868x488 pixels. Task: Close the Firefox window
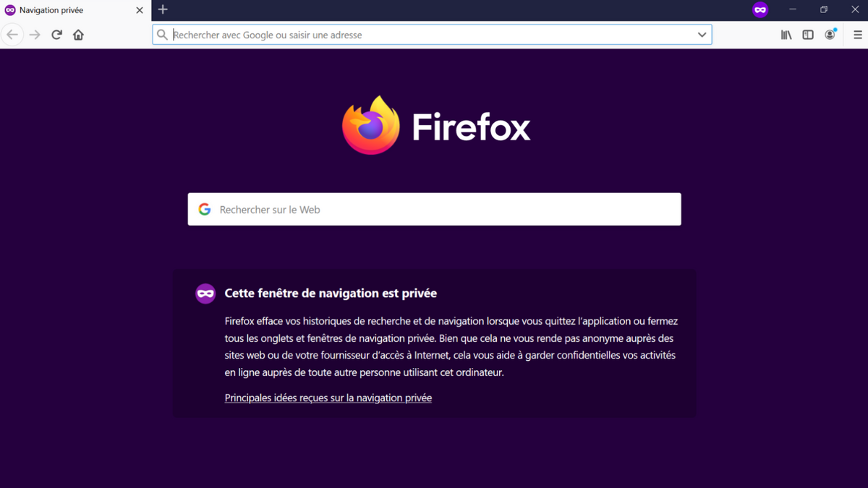(854, 9)
